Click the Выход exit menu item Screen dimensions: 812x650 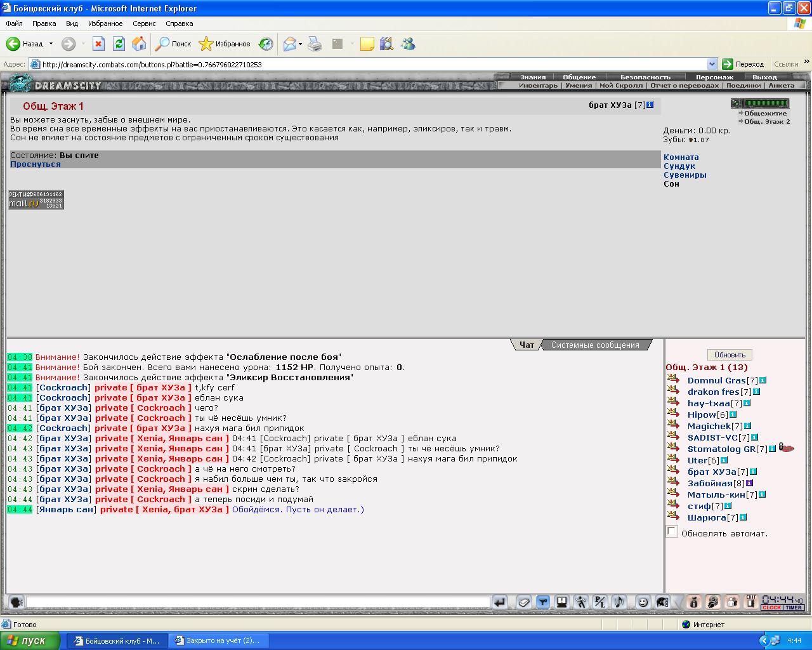tap(764, 77)
